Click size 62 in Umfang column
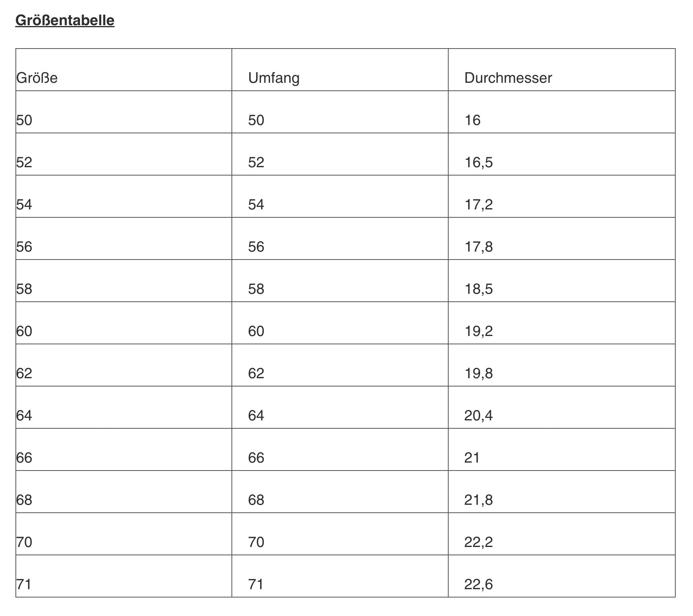 pos(256,373)
